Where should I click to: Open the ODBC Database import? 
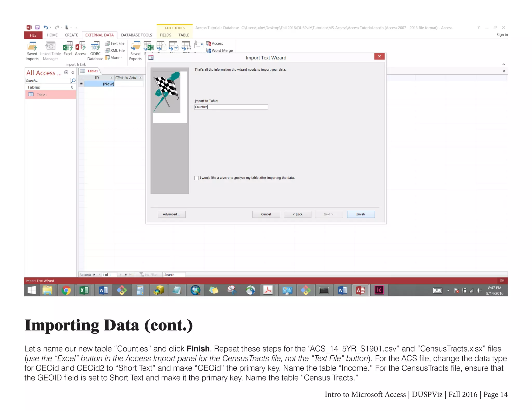point(95,51)
